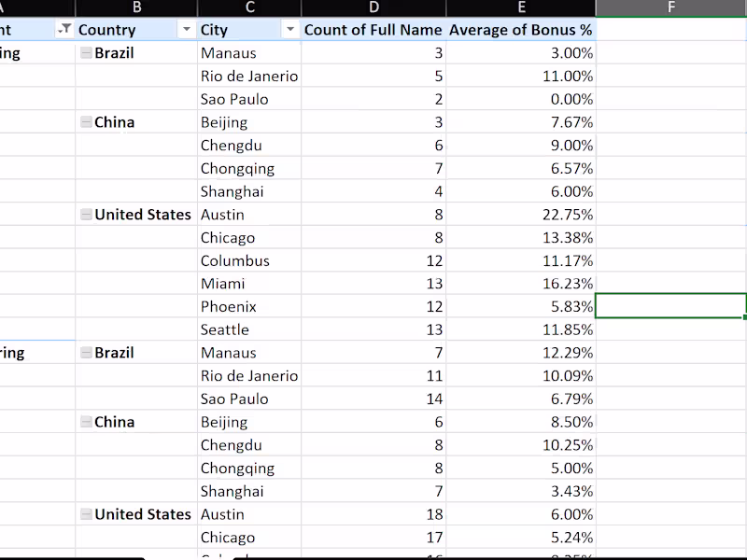Collapse the topmost Brazil group

tap(86, 53)
